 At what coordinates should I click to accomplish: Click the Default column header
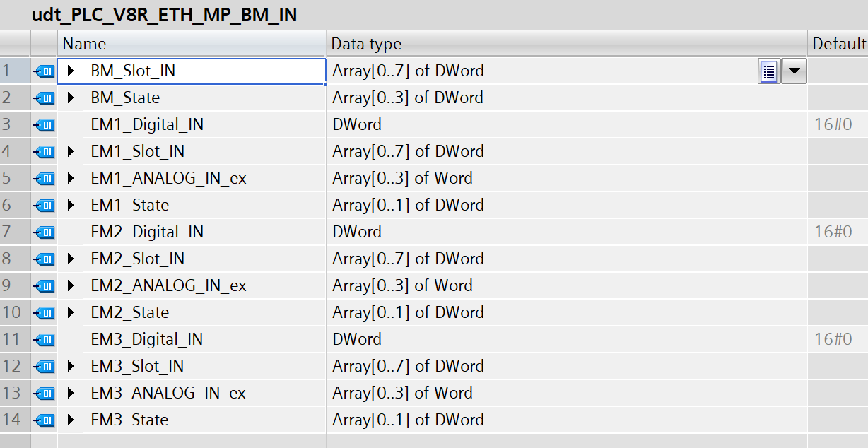(x=838, y=44)
